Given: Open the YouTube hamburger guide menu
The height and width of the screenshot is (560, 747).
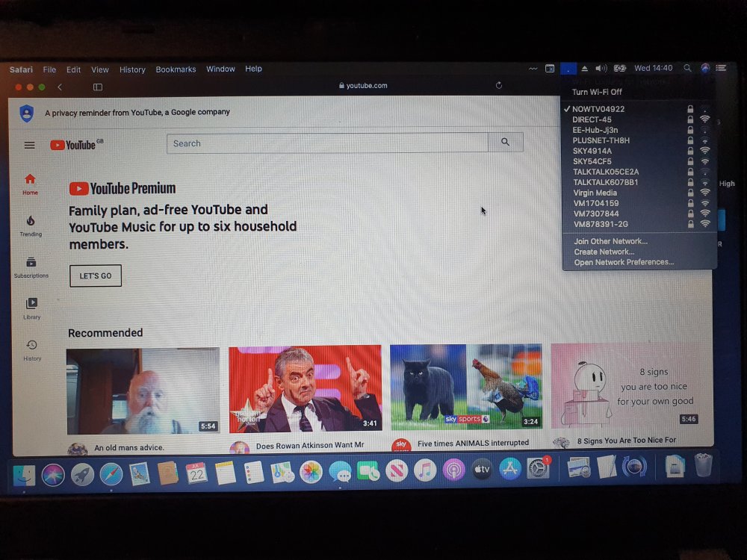Looking at the screenshot, I should (x=30, y=146).
